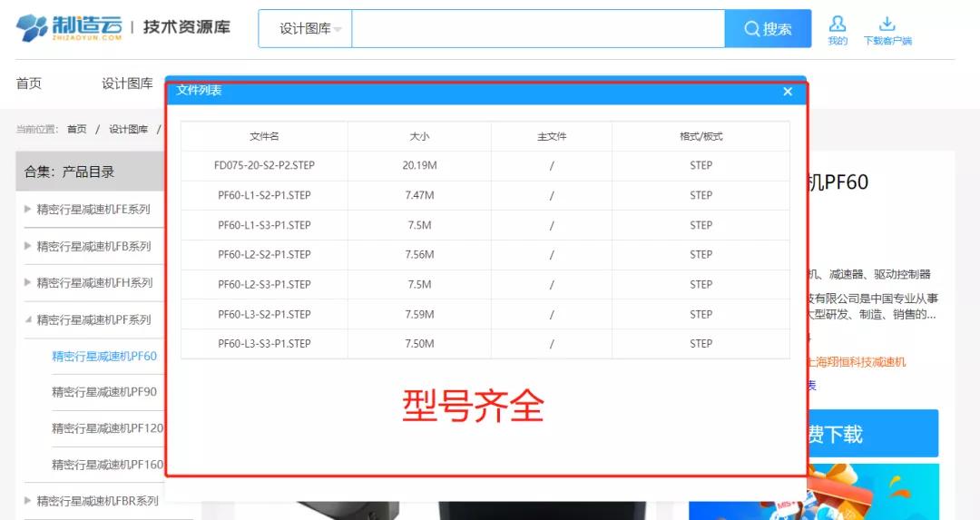Click the 7.47M size cell
Viewport: 980px width, 520px height.
click(x=419, y=195)
